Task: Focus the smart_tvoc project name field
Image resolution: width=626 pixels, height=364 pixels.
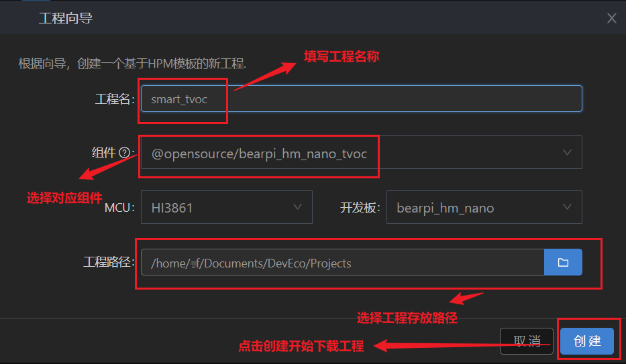Action: pos(361,99)
